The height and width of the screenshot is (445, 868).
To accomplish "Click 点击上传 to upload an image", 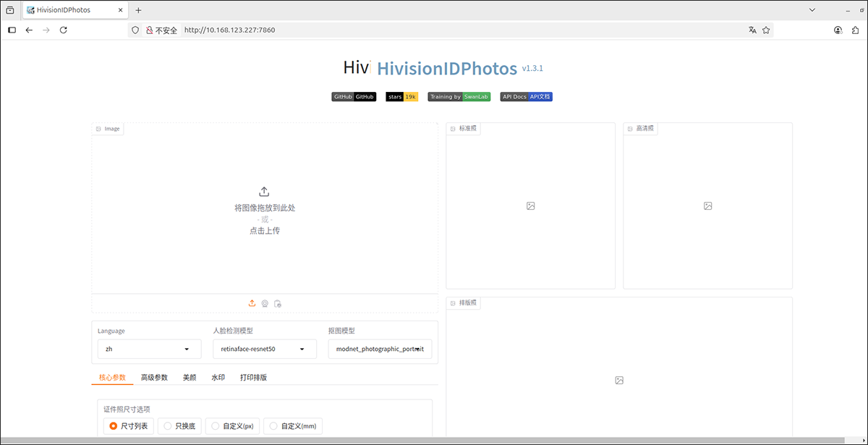I will [x=264, y=231].
